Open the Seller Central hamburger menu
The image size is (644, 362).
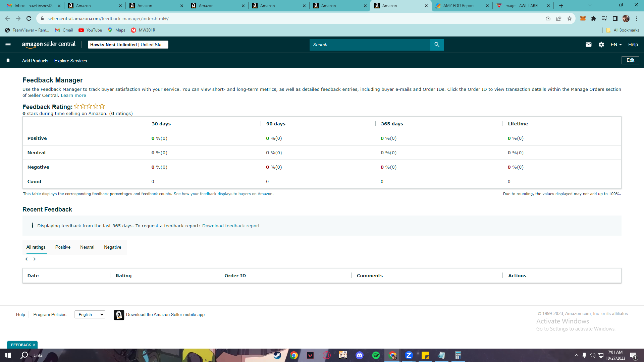(x=8, y=45)
